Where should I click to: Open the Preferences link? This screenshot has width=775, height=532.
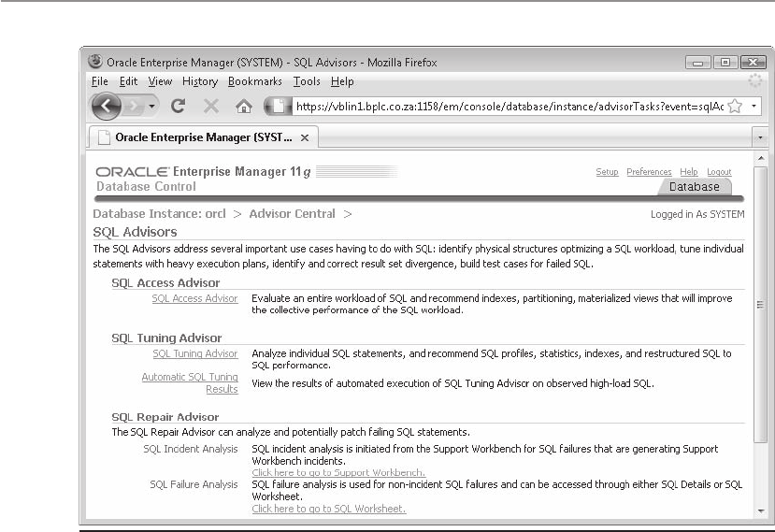(x=649, y=171)
